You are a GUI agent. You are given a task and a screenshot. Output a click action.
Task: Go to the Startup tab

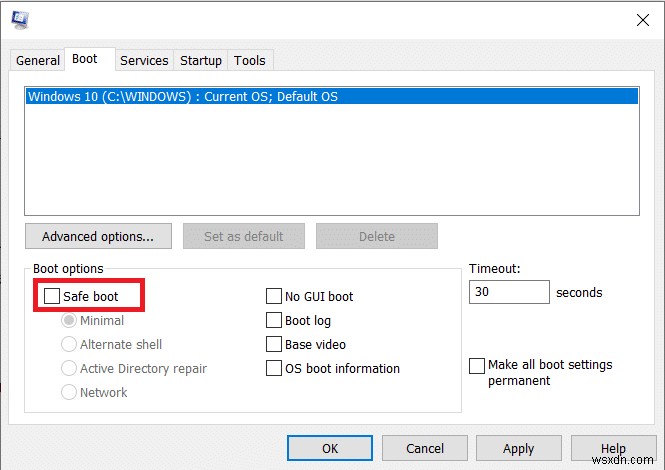point(201,60)
